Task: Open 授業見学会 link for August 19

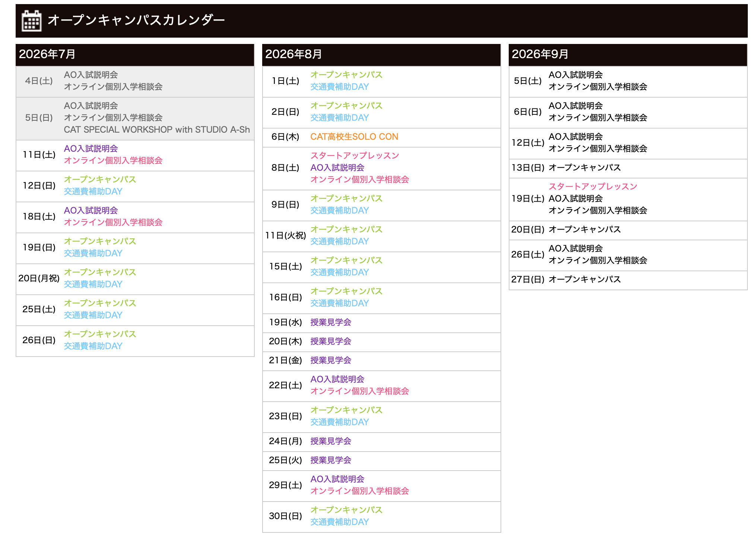Action: (331, 322)
